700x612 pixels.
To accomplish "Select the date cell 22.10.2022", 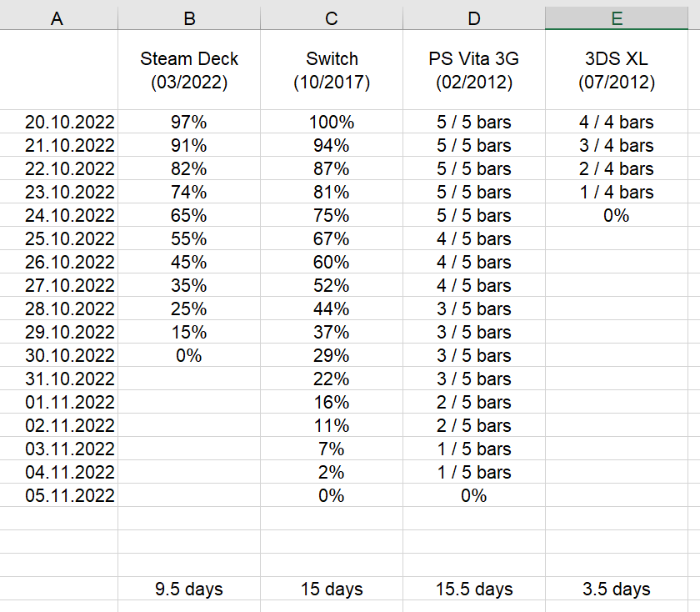I will (x=58, y=168).
